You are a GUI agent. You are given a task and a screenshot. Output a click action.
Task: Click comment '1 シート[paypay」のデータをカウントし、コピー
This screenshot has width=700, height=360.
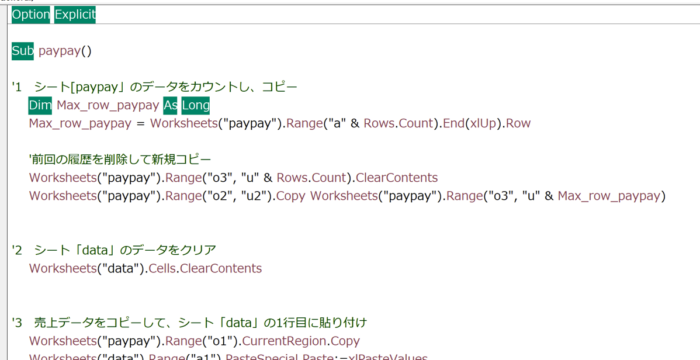click(154, 87)
